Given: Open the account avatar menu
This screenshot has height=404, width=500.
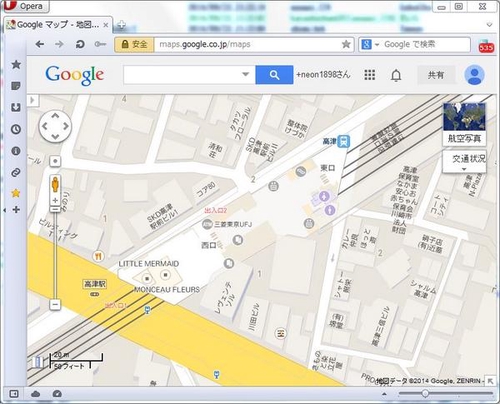Looking at the screenshot, I should [x=474, y=75].
